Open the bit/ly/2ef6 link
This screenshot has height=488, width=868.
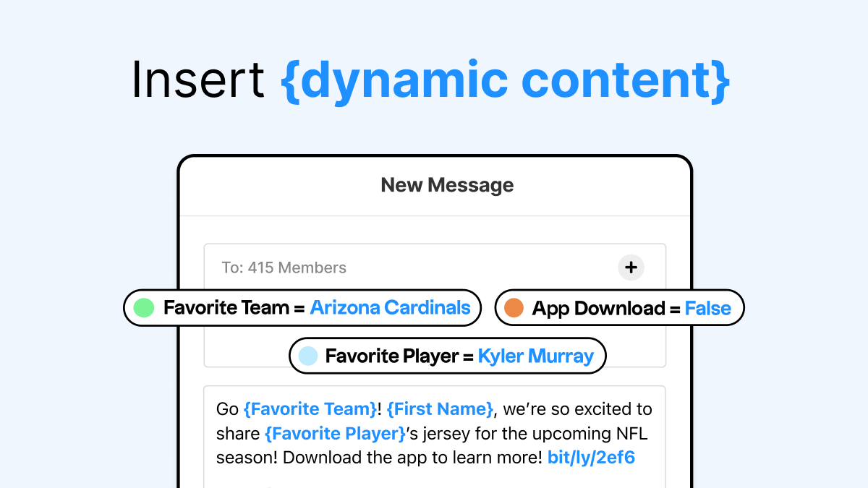pos(591,458)
